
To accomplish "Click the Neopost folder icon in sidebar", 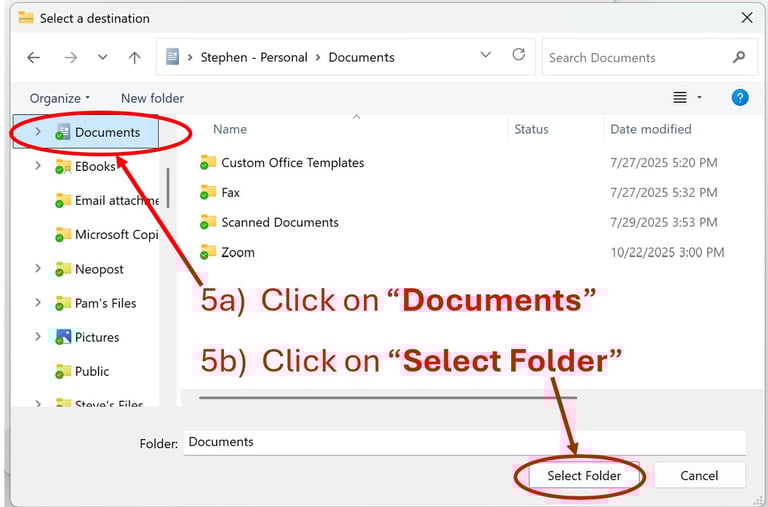I will [x=63, y=268].
